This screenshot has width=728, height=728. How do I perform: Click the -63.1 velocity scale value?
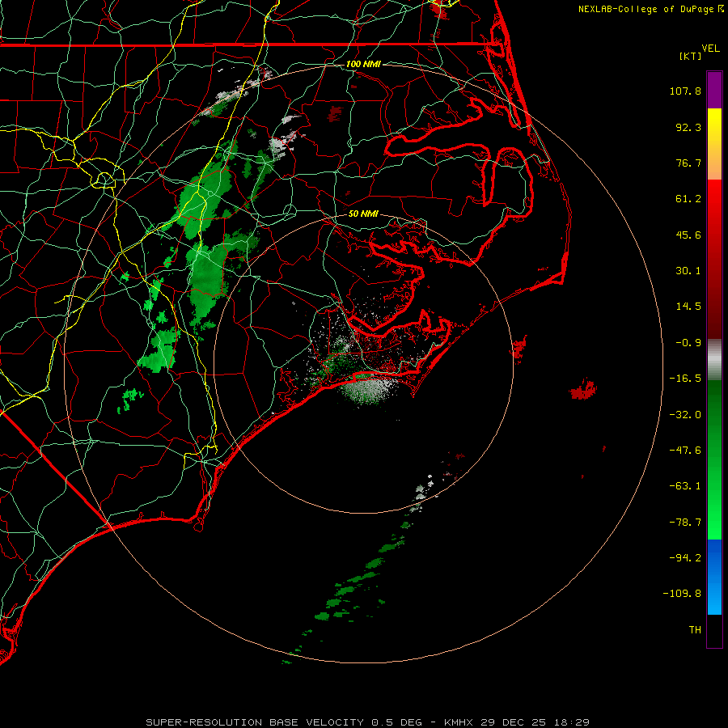[685, 486]
